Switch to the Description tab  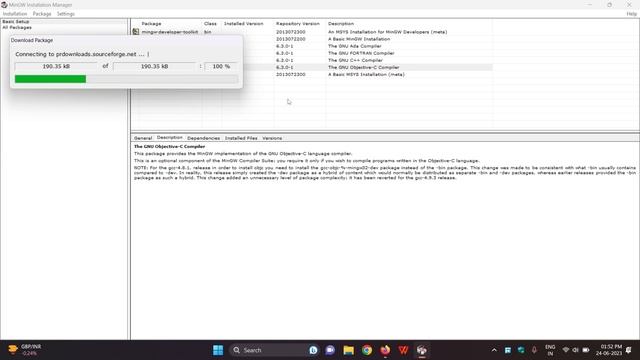click(169, 138)
